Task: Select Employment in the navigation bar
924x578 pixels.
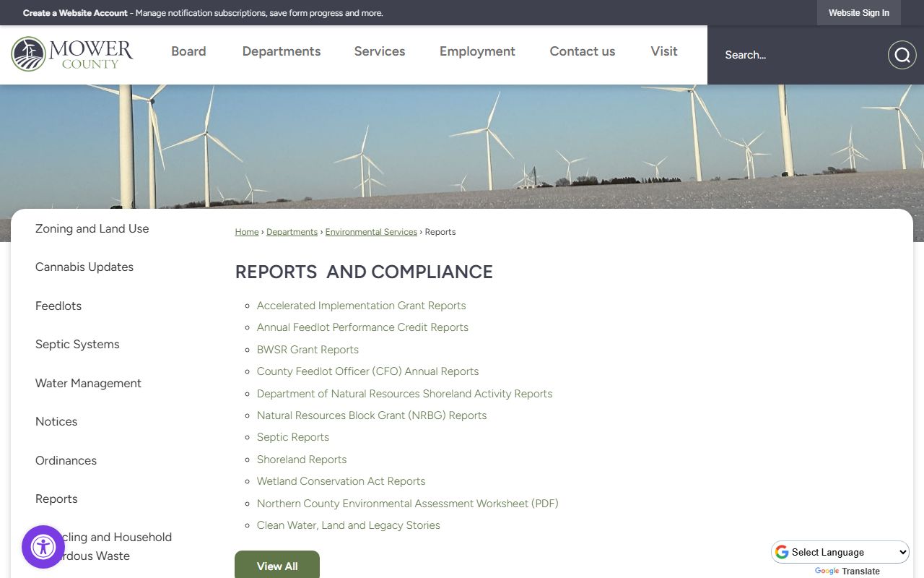Action: pyautogui.click(x=477, y=51)
